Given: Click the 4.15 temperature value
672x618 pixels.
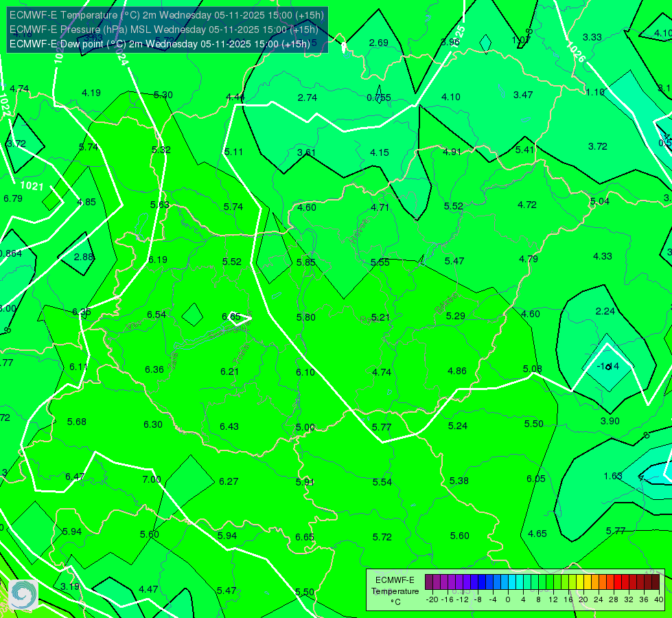Looking at the screenshot, I should (380, 152).
